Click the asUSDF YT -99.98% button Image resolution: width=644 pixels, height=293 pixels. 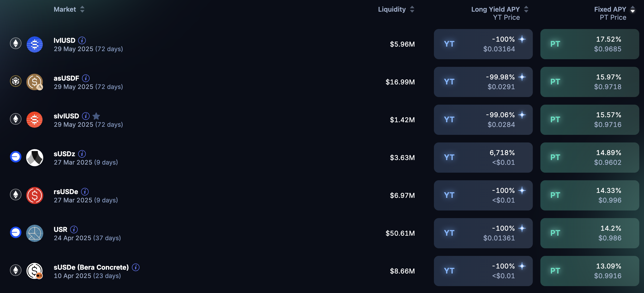pyautogui.click(x=483, y=82)
